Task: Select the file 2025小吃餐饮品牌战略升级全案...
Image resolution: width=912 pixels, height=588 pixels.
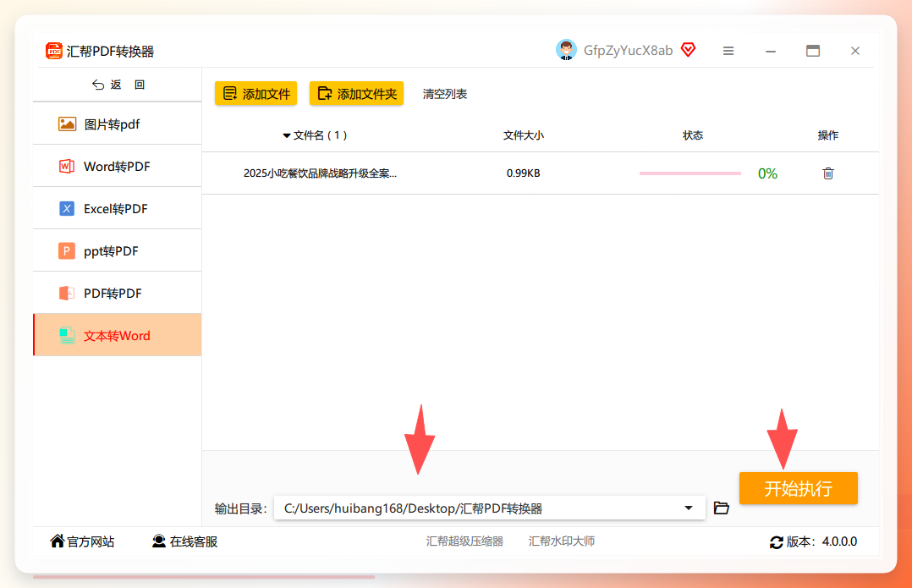Action: tap(320, 173)
